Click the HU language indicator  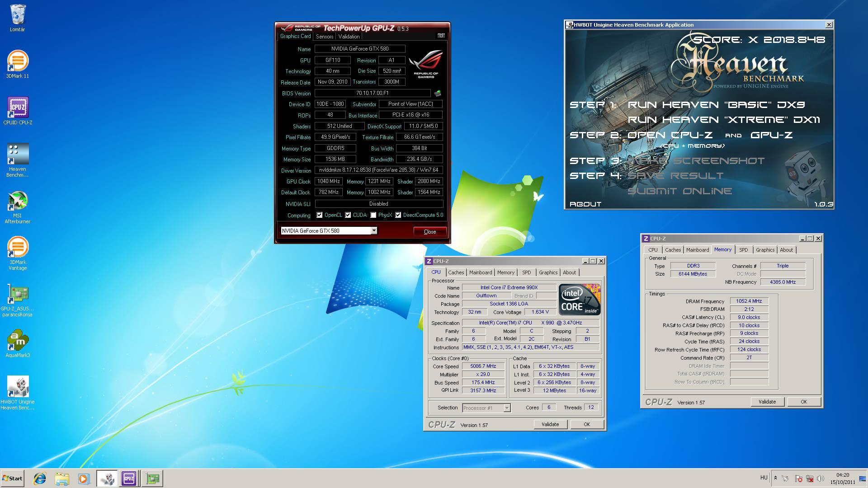pyautogui.click(x=764, y=478)
